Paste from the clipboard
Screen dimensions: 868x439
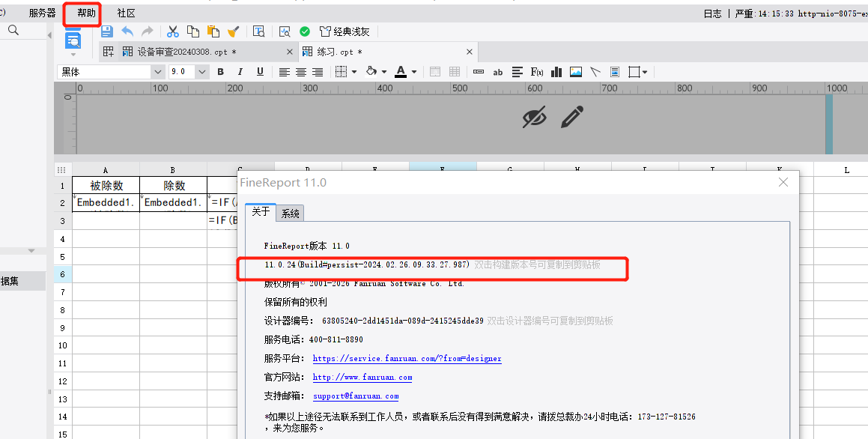point(213,31)
